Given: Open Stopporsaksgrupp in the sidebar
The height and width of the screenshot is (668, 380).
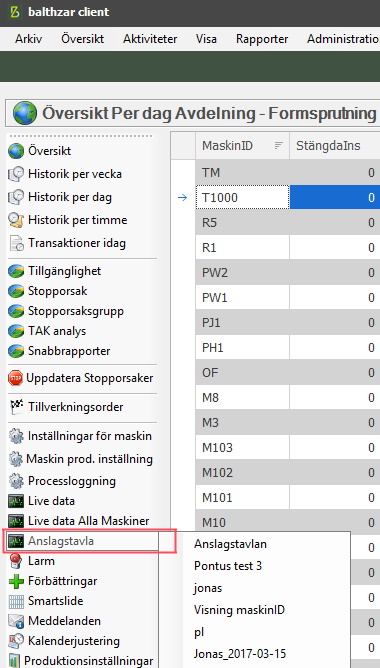Looking at the screenshot, I should (x=76, y=311).
